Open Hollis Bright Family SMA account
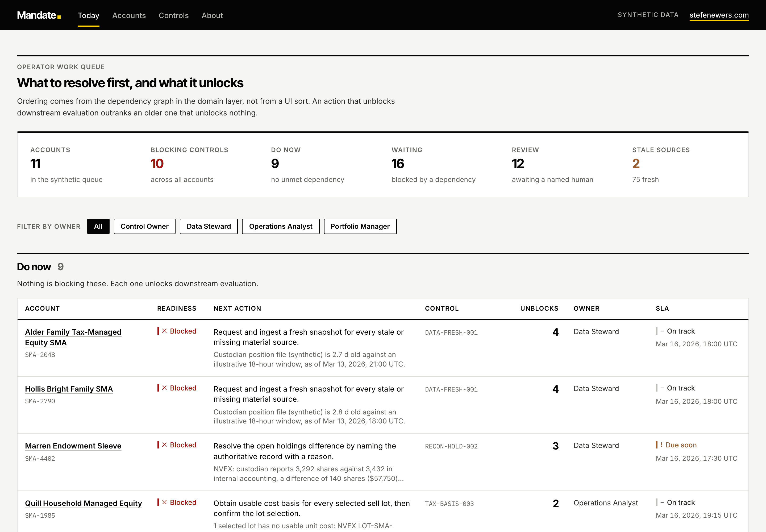This screenshot has width=766, height=532. pos(69,389)
